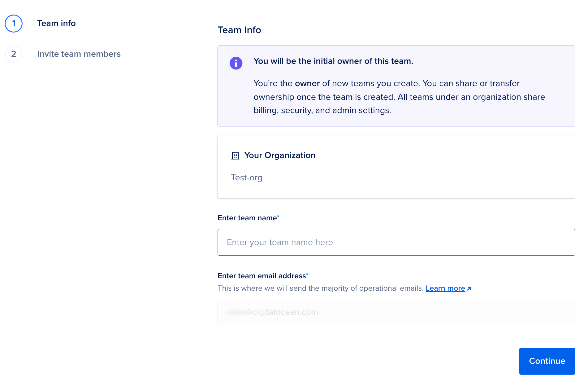Select the step 2 circle indicator
The height and width of the screenshot is (383, 588).
click(14, 54)
